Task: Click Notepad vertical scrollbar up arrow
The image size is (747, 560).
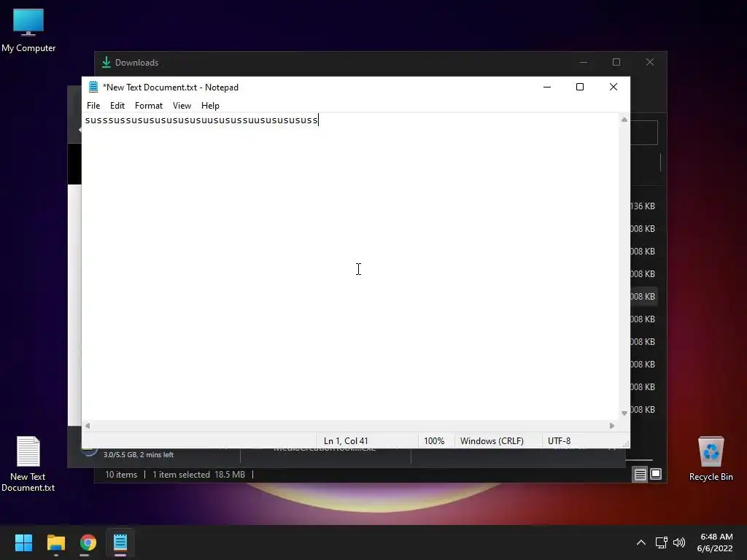Action: (x=624, y=120)
